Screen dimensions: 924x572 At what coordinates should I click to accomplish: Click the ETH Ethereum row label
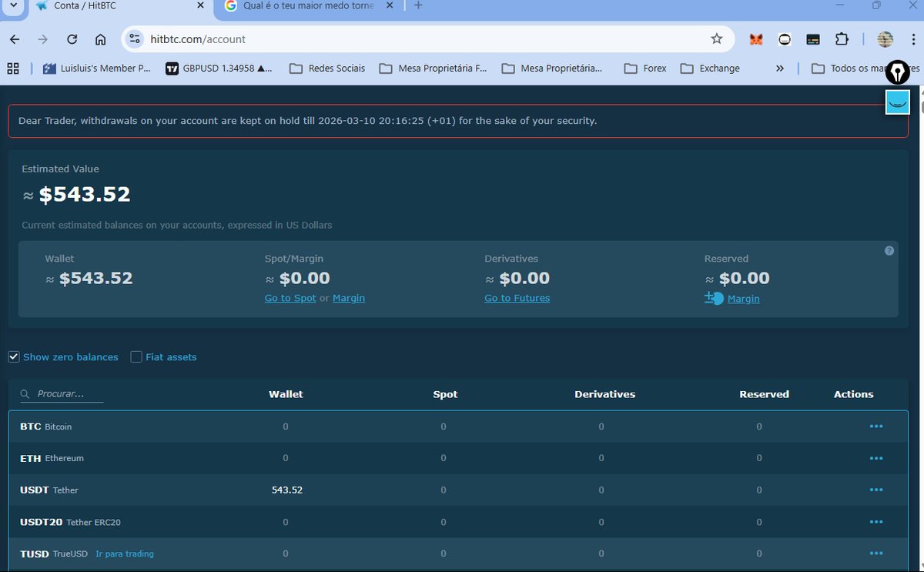(52, 458)
